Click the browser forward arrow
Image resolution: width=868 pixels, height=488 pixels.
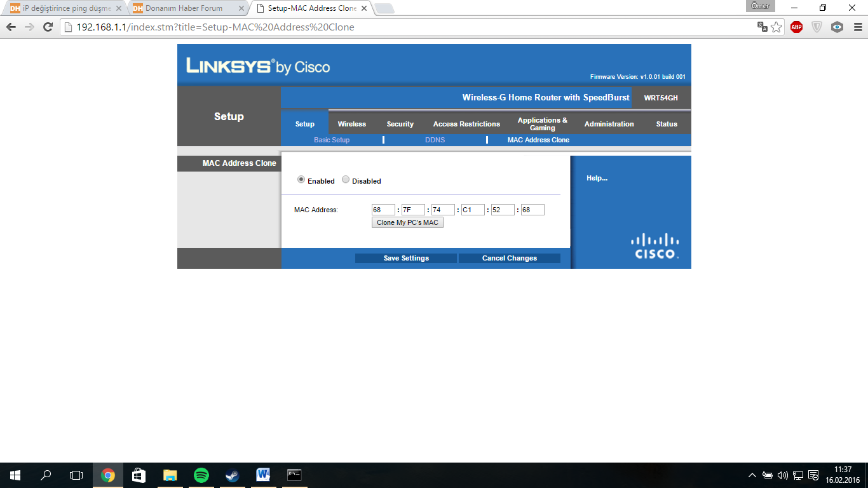tap(29, 27)
